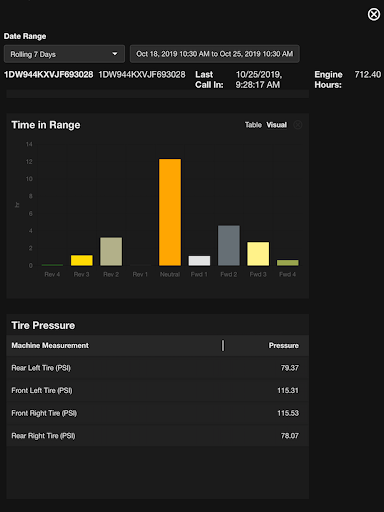Click the 115.31 pressure value
Screen dimensions: 384x512
[x=288, y=391]
